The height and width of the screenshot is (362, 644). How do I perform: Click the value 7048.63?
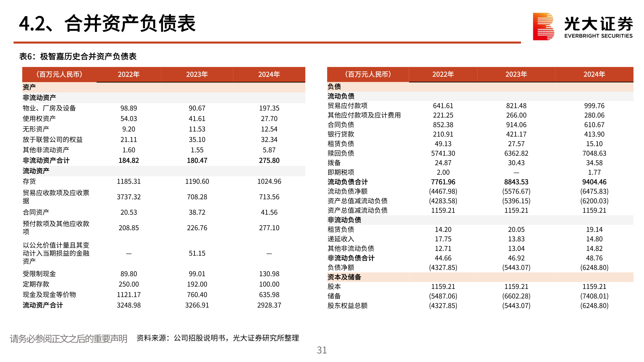pos(594,153)
